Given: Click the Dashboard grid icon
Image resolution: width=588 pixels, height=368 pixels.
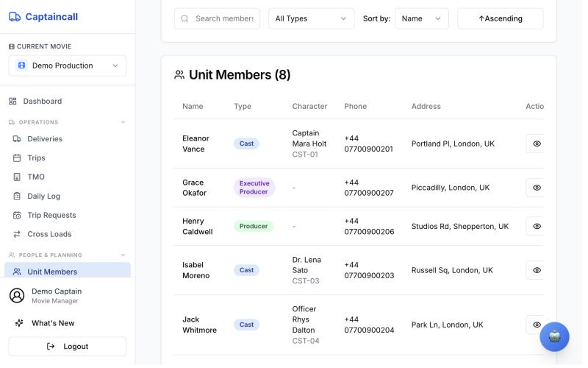Looking at the screenshot, I should pos(12,102).
